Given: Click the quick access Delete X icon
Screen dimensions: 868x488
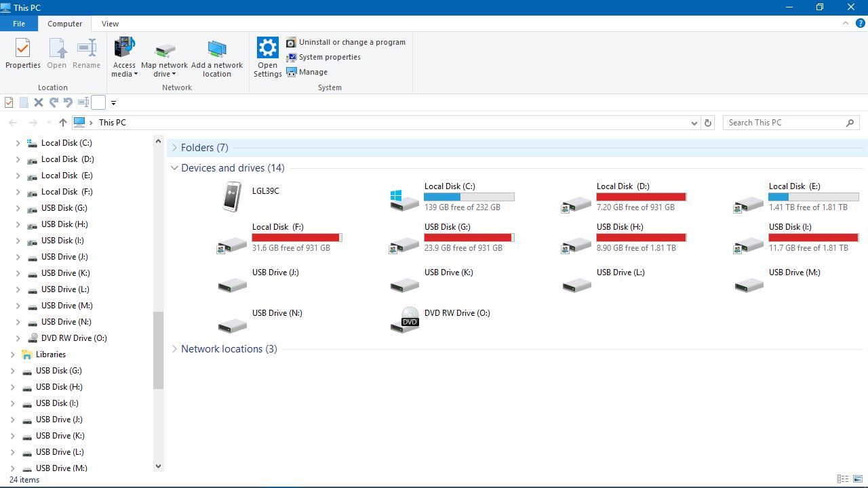Looking at the screenshot, I should click(39, 103).
